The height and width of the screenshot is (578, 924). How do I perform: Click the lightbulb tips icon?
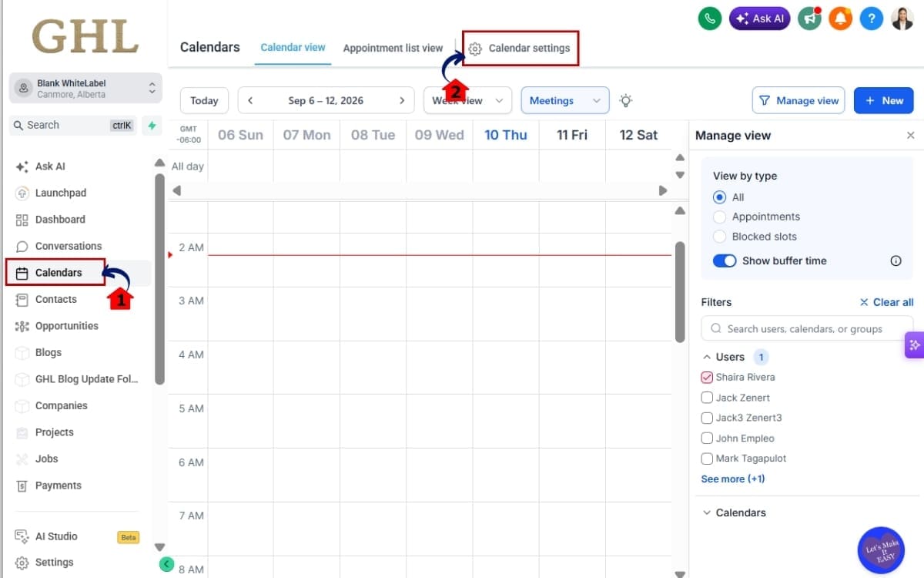pos(626,100)
